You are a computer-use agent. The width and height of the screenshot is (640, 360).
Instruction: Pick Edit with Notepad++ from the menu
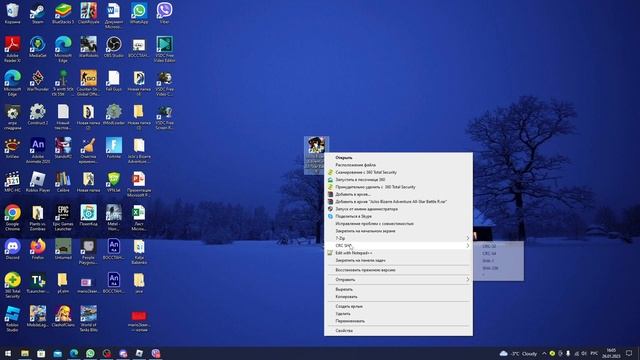(x=353, y=253)
